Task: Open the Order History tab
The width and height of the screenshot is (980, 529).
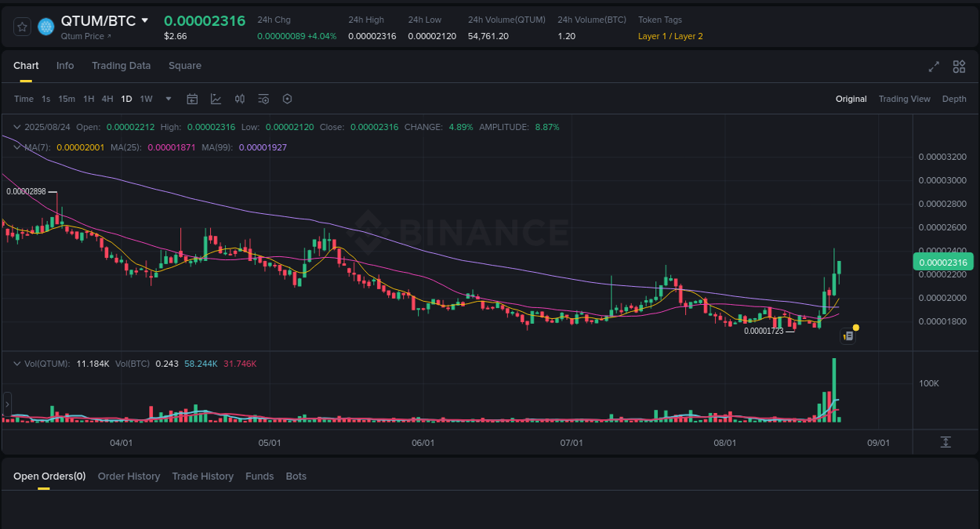Action: [x=129, y=476]
